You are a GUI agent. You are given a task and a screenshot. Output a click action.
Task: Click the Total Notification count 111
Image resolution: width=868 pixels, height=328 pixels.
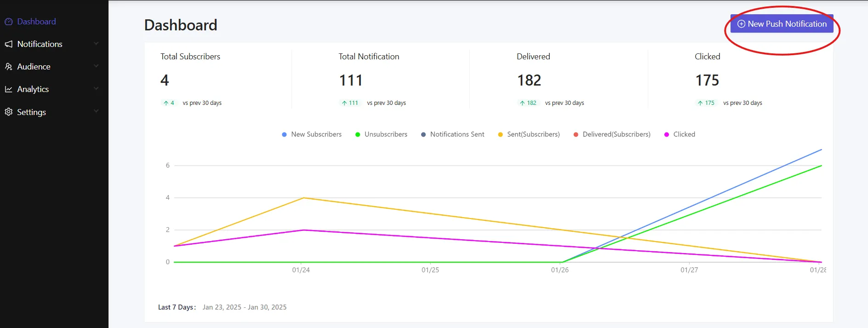click(x=351, y=81)
